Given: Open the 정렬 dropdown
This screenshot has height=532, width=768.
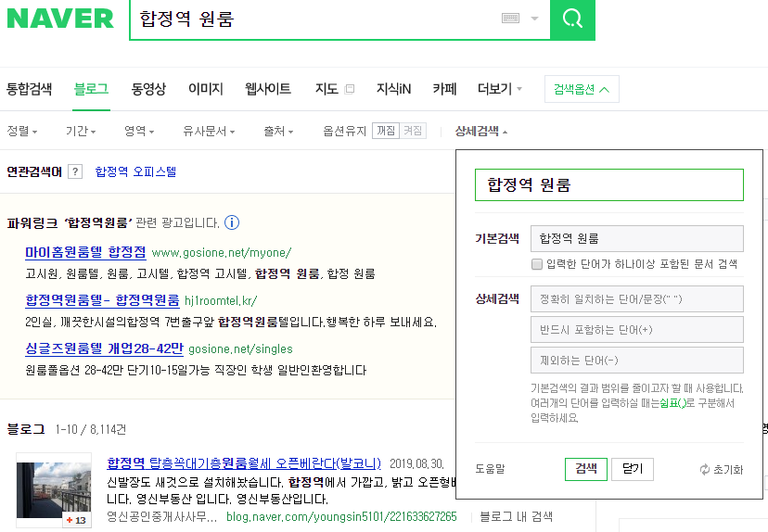Looking at the screenshot, I should click(x=22, y=132).
